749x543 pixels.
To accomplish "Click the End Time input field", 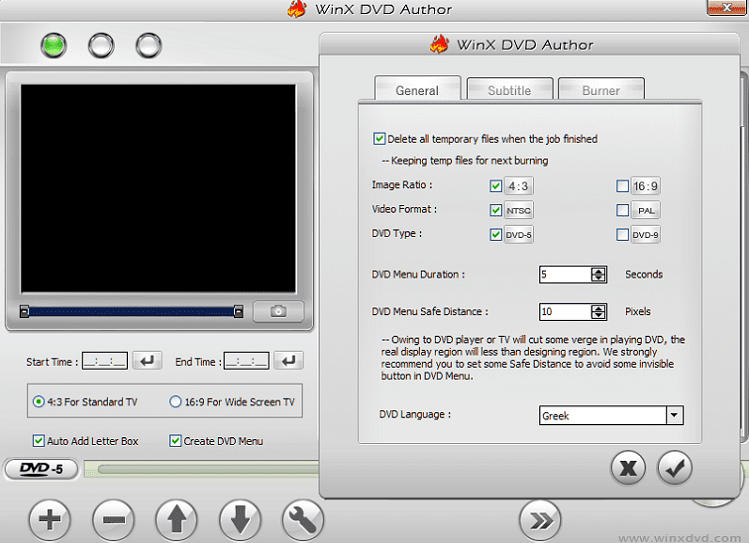I will [x=246, y=361].
